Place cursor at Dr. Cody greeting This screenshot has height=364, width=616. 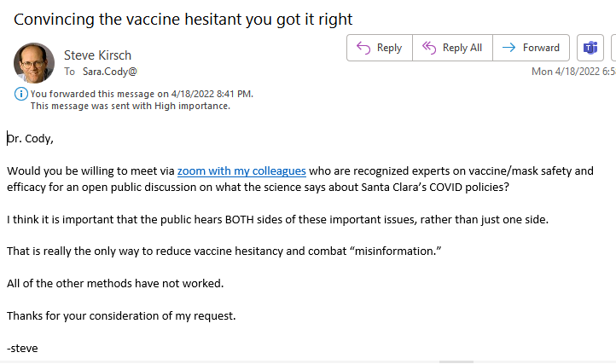[30, 139]
